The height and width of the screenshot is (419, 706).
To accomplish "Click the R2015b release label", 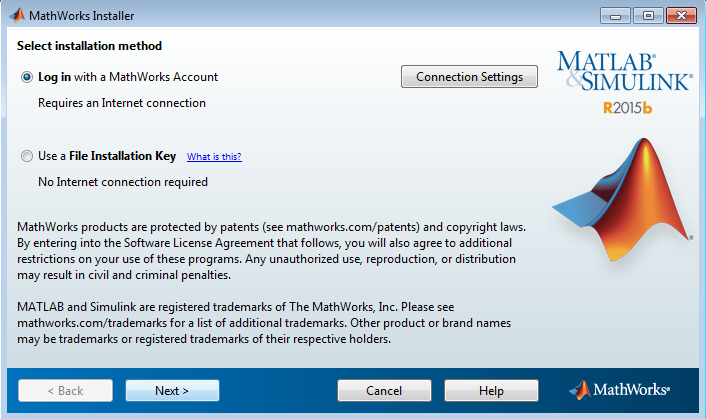I will coord(628,108).
